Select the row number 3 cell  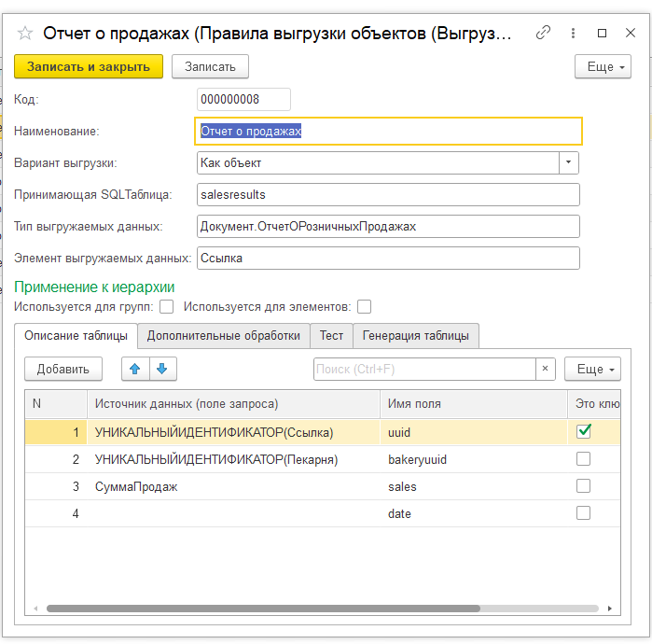tap(56, 486)
